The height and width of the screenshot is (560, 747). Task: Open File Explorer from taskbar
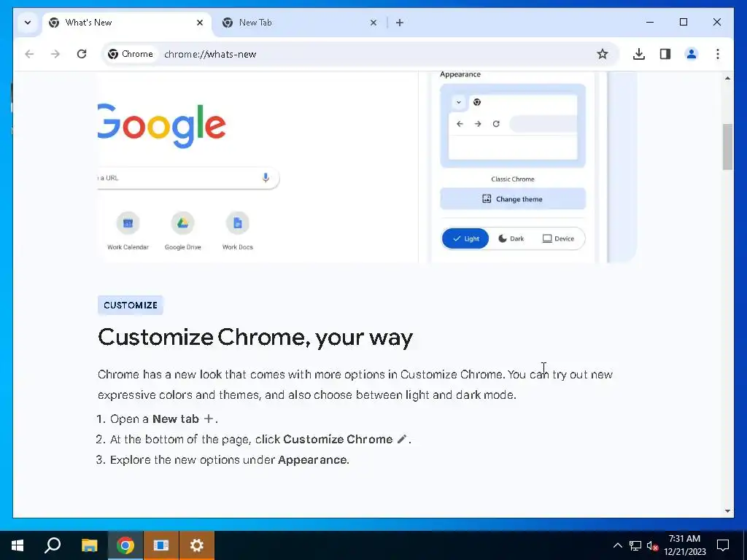pos(89,545)
